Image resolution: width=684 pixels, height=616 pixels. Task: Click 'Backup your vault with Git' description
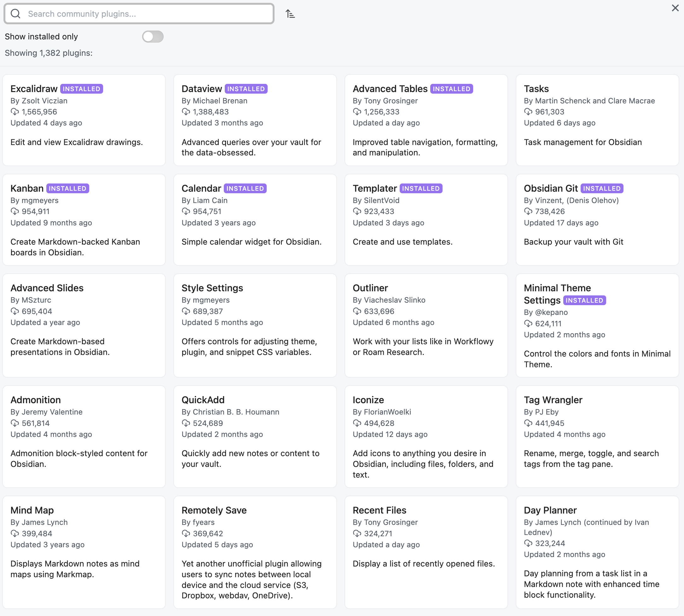tap(573, 242)
